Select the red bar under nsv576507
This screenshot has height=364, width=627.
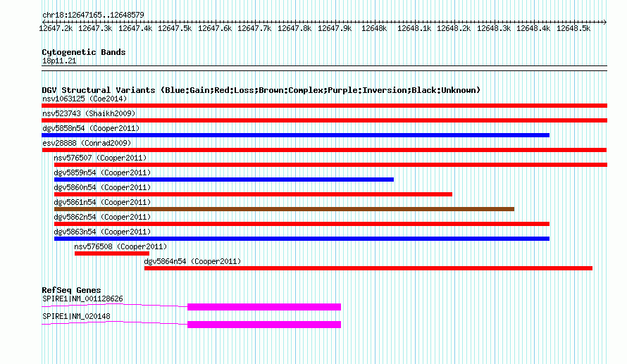[330, 165]
